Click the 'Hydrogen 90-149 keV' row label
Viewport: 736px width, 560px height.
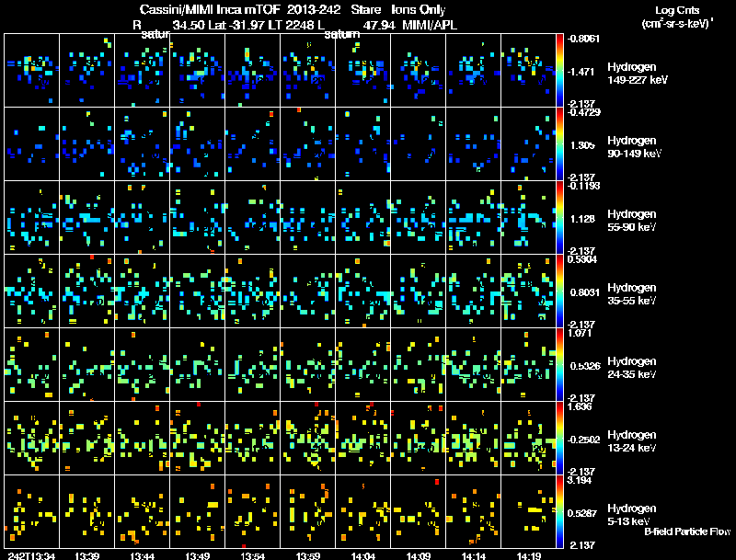click(x=635, y=147)
